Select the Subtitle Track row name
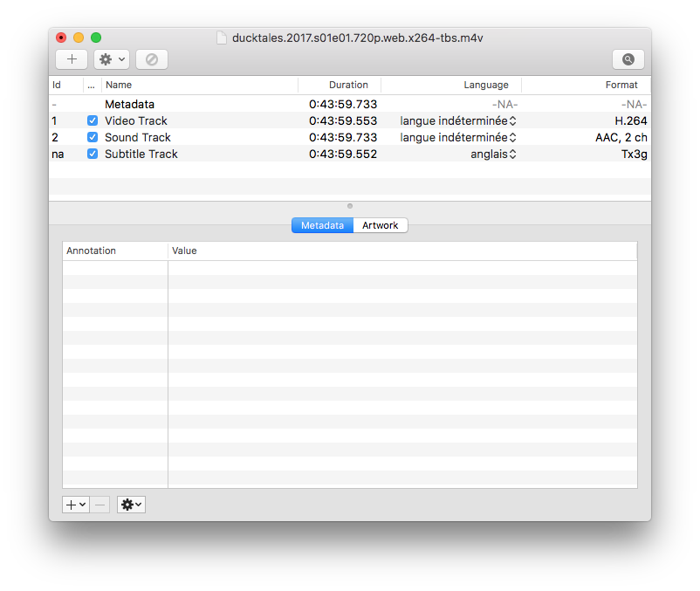700x591 pixels. coord(141,154)
